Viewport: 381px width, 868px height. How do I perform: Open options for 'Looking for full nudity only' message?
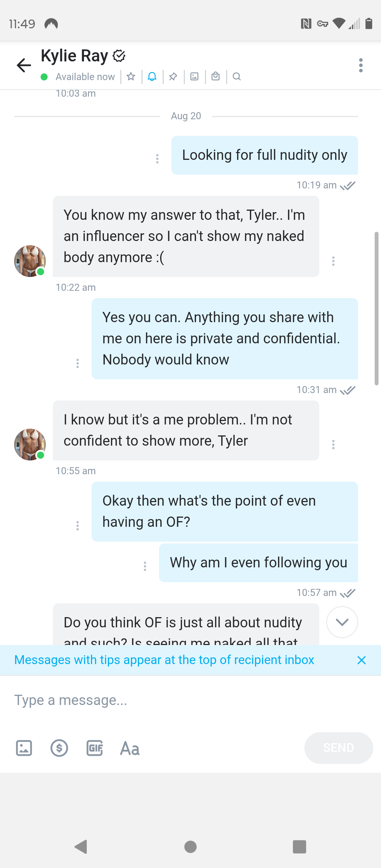157,159
